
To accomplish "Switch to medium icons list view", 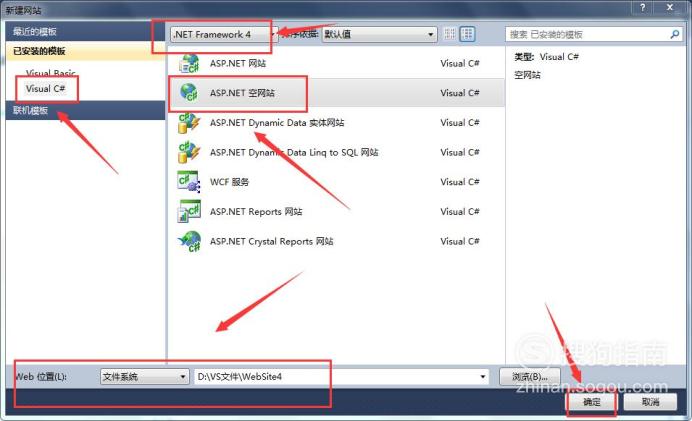I will [x=467, y=34].
